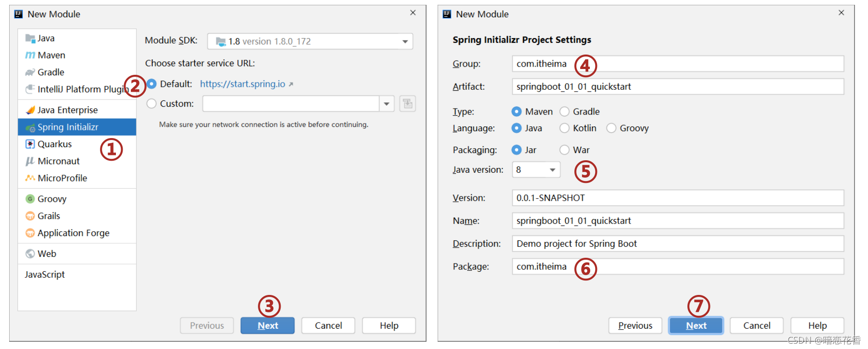Click the Java folder icon in module list

30,38
